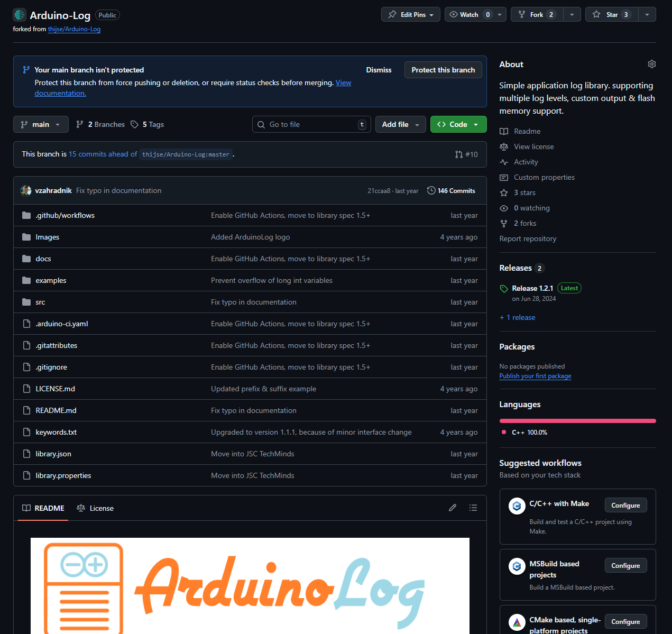Image resolution: width=672 pixels, height=634 pixels.
Task: View 146 Commits history
Action: [451, 190]
